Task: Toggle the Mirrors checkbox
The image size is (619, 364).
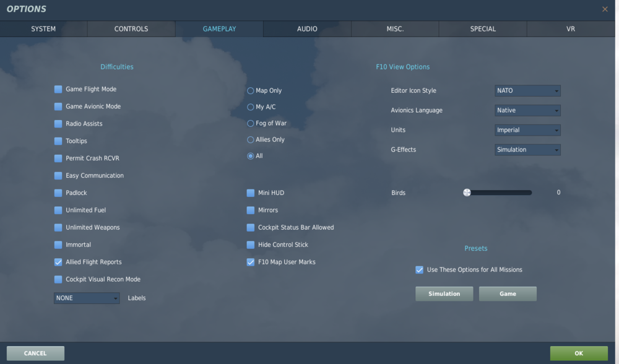Action: click(250, 210)
